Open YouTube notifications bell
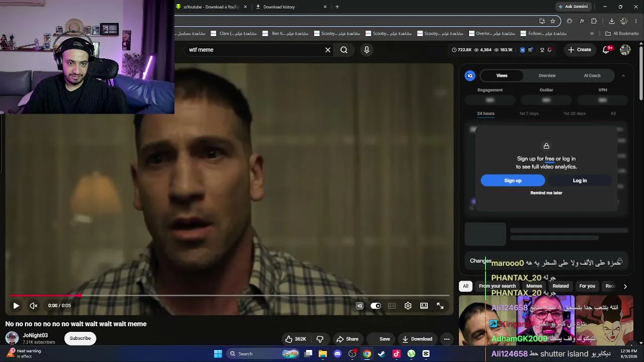The width and height of the screenshot is (644, 362). 606,50
